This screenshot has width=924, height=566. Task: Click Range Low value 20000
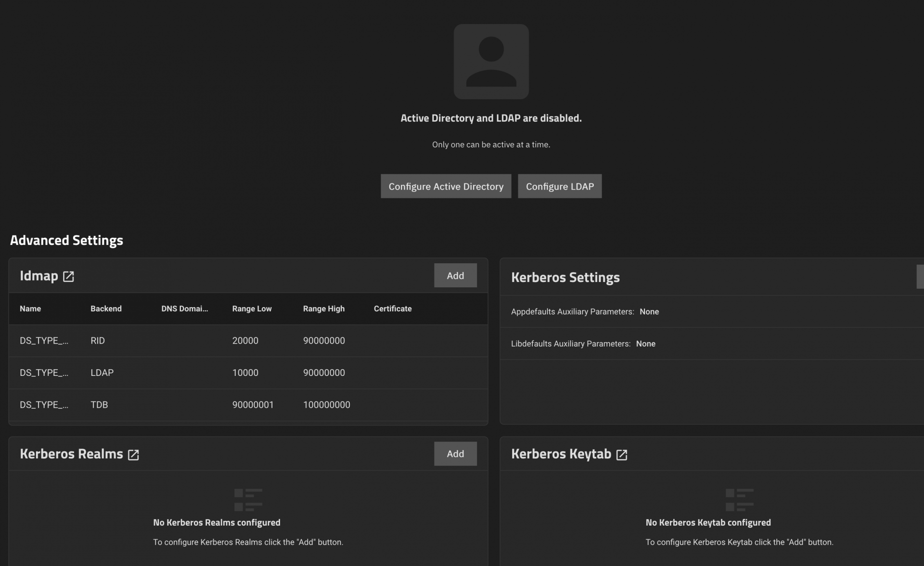(x=245, y=341)
